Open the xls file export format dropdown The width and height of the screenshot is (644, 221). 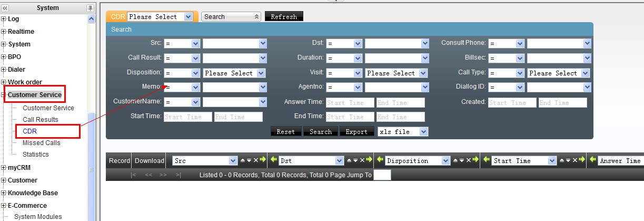424,132
